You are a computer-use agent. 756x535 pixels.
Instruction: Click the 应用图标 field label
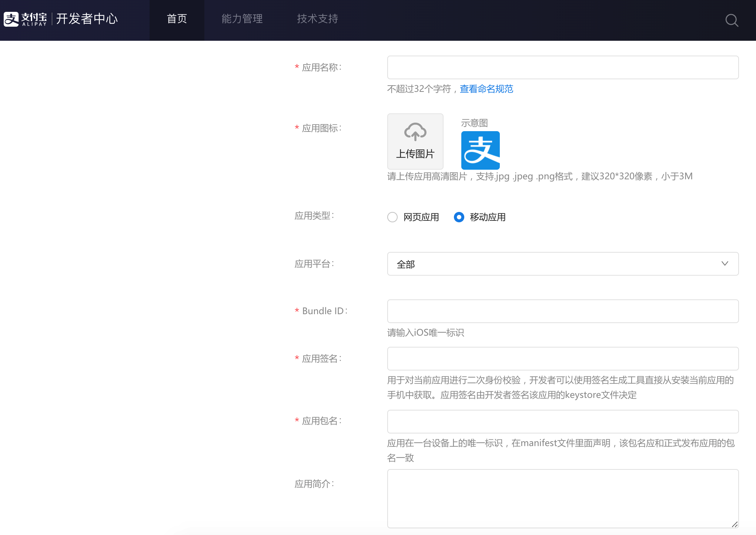322,128
